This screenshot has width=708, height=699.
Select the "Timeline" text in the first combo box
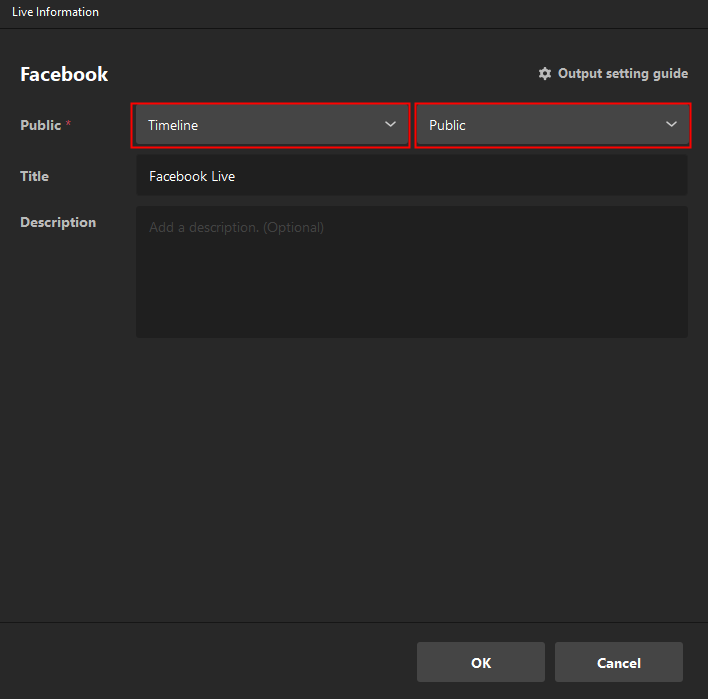click(173, 126)
